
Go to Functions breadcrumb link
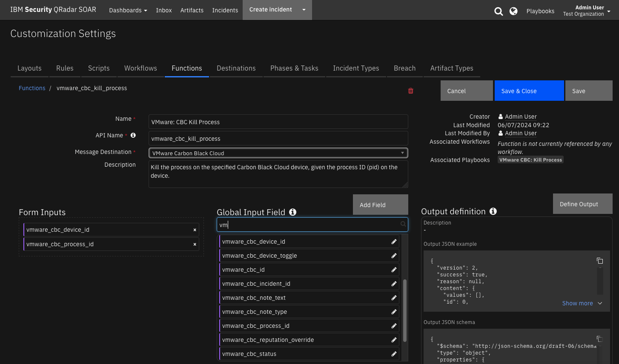coord(32,88)
